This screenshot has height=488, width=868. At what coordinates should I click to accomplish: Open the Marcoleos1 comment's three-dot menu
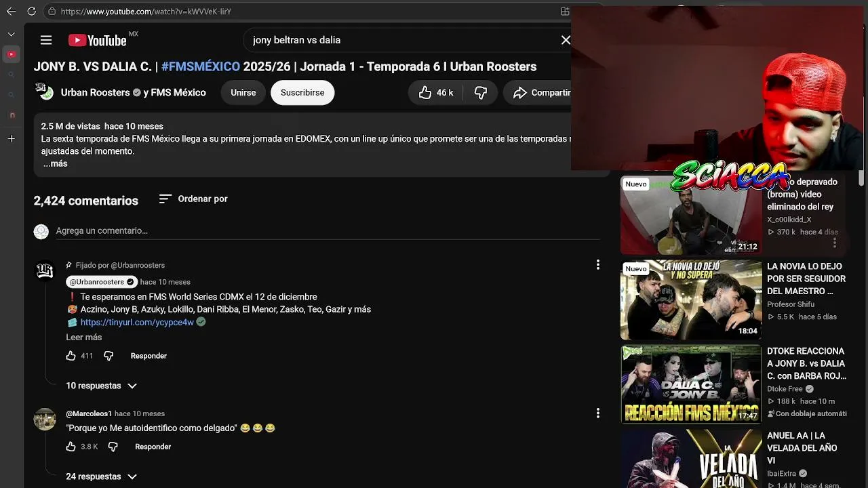(x=597, y=413)
